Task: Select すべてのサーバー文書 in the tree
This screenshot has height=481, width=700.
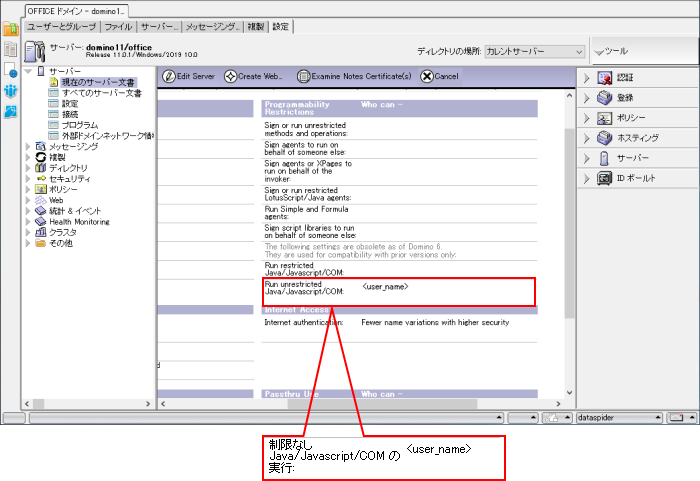Action: click(101, 93)
